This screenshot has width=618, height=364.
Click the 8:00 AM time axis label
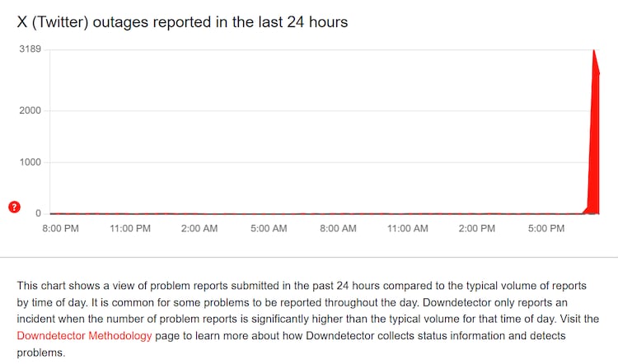(338, 228)
